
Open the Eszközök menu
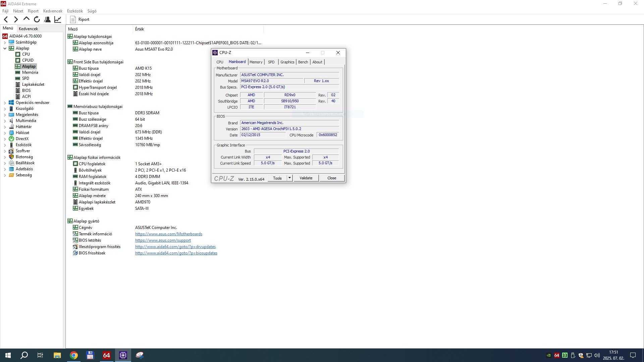coord(75,11)
